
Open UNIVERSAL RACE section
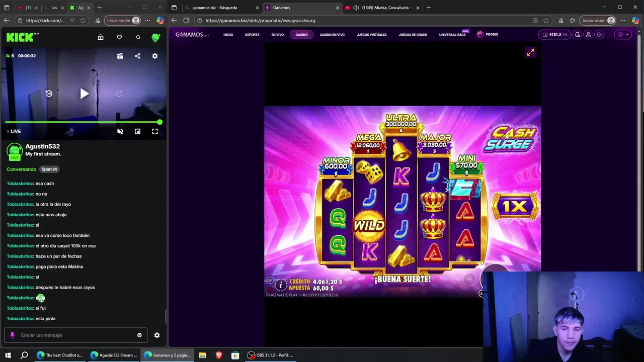point(452,35)
